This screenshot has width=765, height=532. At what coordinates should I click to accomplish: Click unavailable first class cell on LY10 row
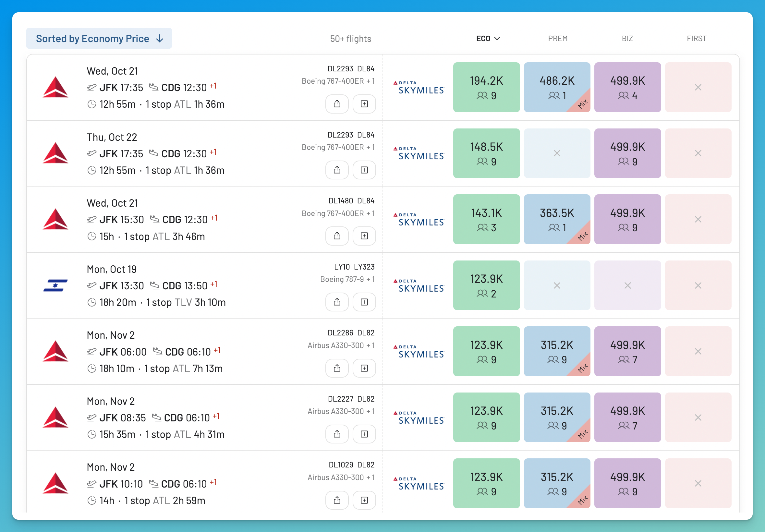point(698,285)
